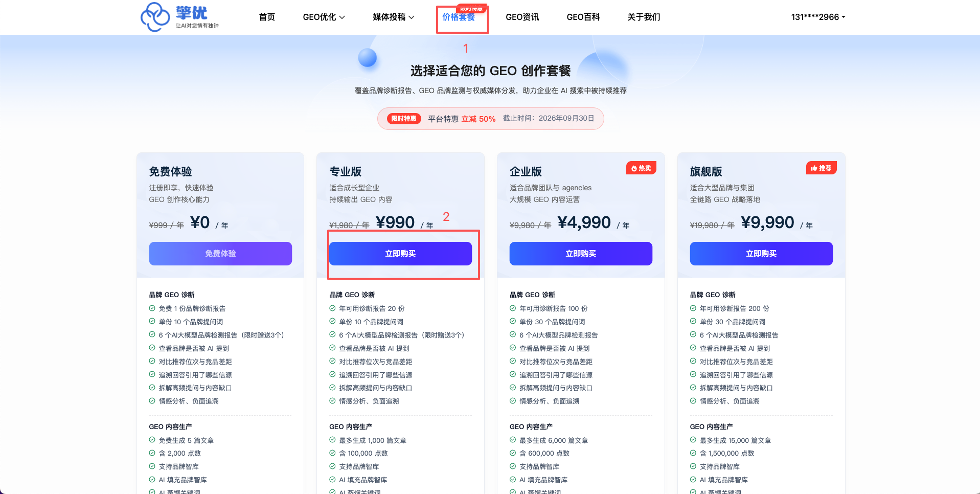Image resolution: width=980 pixels, height=494 pixels.
Task: Click check icon beside 含 100,000 点数
Action: pyautogui.click(x=332, y=453)
